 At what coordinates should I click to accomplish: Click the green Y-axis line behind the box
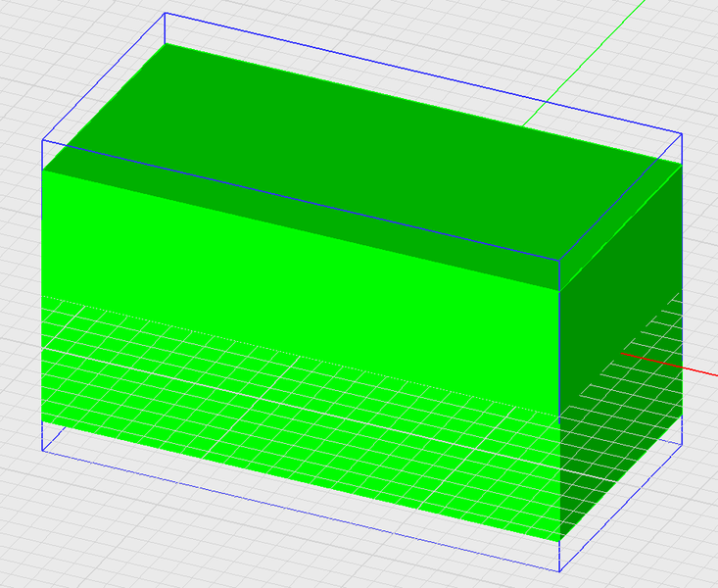pos(584,64)
